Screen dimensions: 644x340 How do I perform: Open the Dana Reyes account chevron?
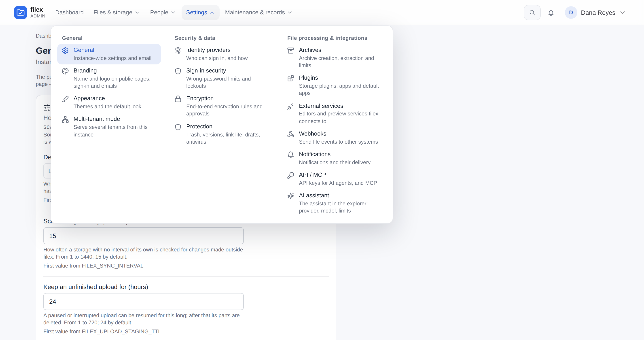tap(623, 13)
